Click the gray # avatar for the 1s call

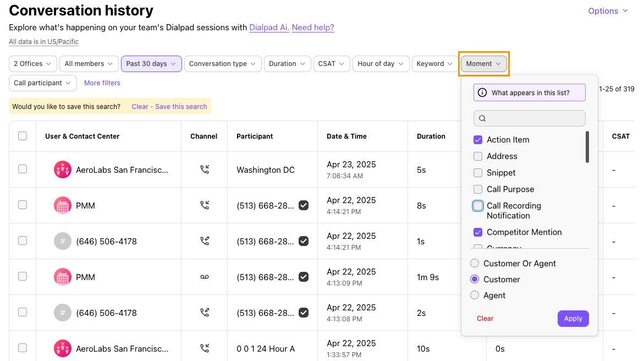[63, 242]
